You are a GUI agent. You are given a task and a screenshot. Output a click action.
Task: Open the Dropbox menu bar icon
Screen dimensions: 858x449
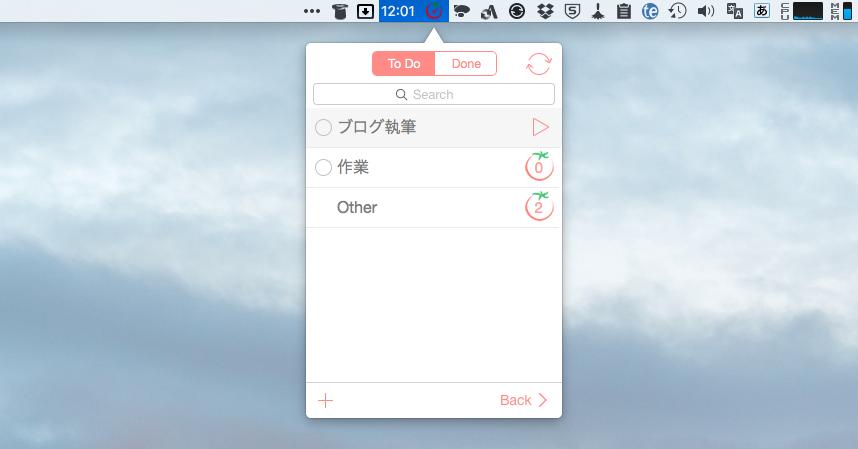point(545,11)
